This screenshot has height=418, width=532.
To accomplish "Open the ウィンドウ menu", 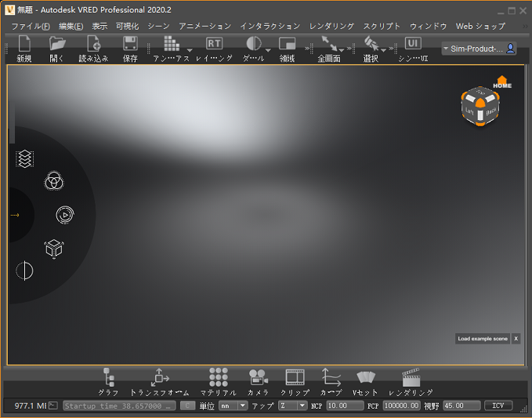I will point(428,26).
